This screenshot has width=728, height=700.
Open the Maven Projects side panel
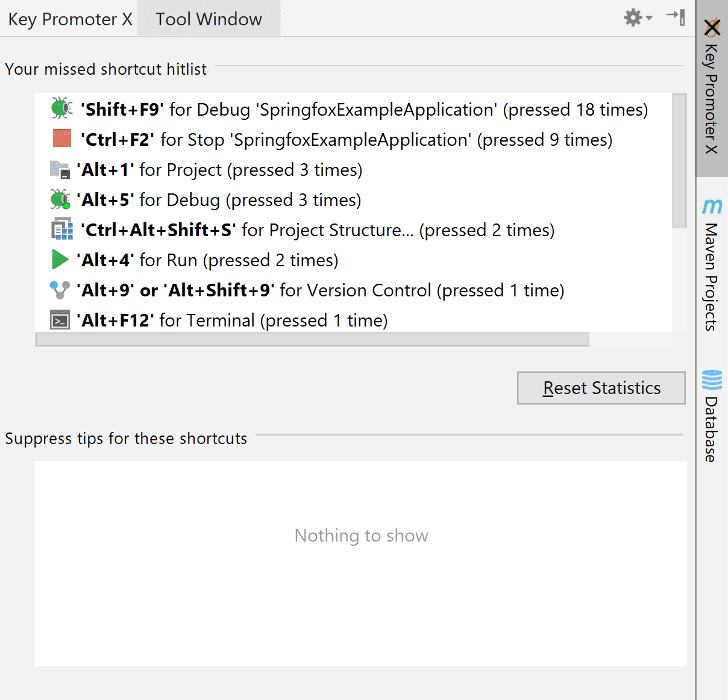712,266
